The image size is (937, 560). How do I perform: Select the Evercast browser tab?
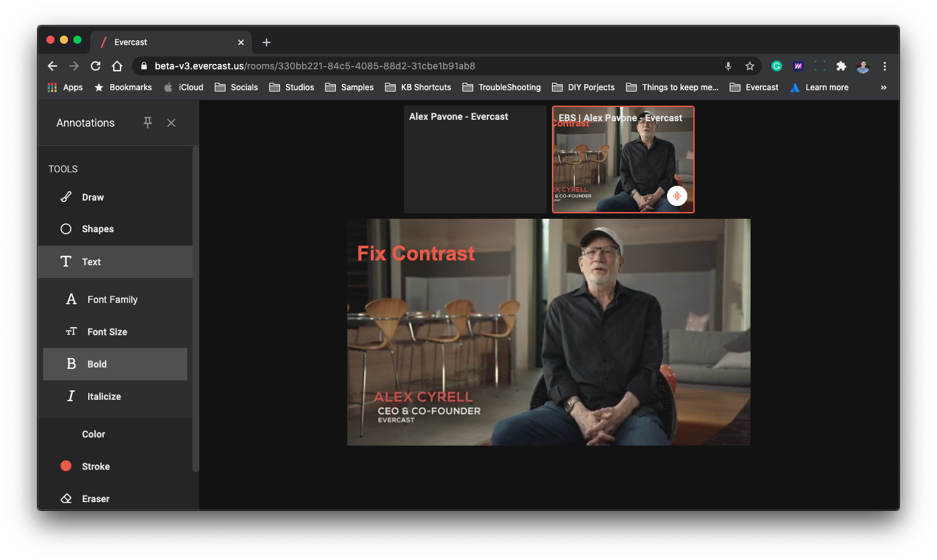(172, 42)
